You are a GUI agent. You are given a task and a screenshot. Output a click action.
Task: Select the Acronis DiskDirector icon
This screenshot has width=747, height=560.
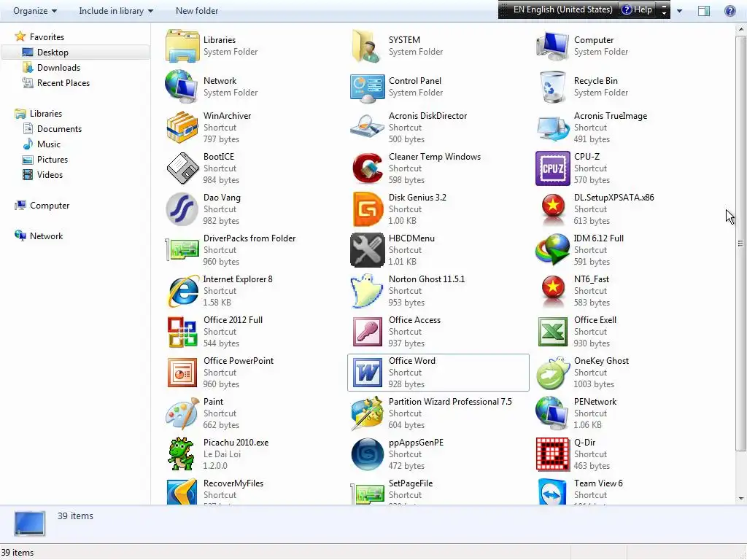click(367, 128)
